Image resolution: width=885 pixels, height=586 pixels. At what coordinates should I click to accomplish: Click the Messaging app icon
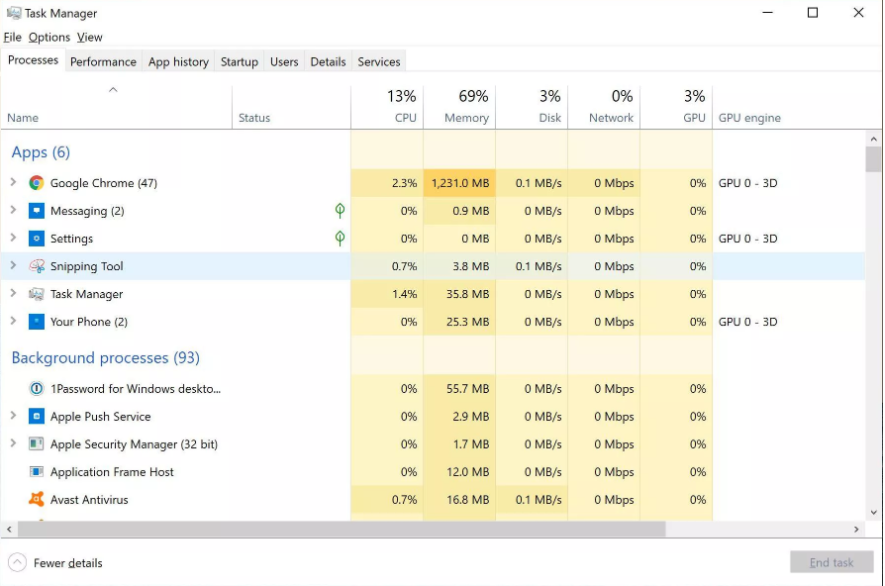37,211
